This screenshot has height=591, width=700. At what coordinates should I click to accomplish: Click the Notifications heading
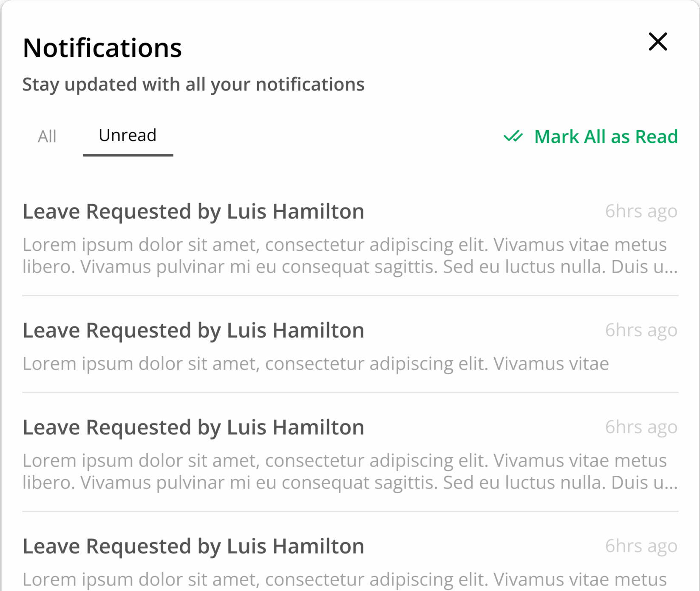pos(102,48)
